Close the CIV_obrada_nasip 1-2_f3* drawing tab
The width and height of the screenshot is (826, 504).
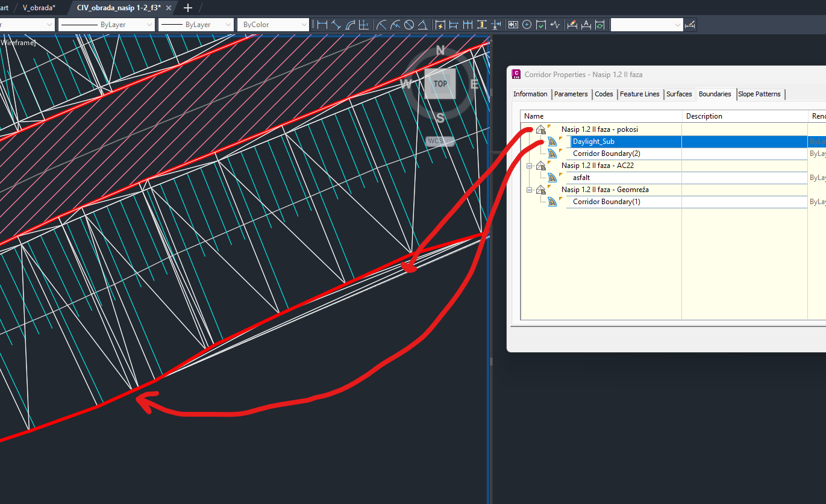168,8
